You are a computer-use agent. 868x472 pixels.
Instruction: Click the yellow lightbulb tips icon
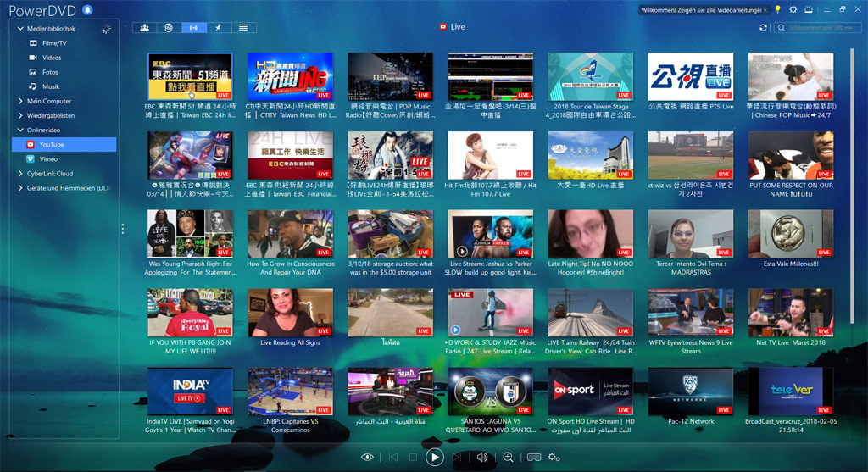tap(778, 9)
